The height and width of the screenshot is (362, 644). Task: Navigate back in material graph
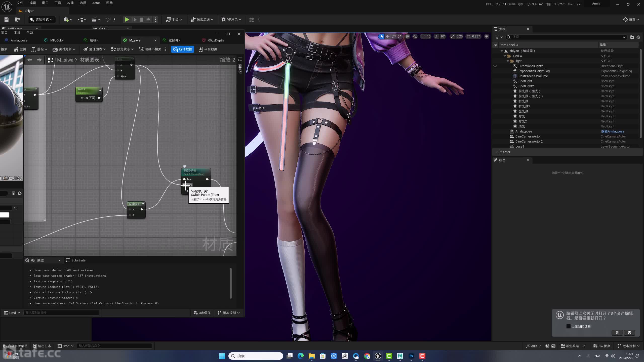(30, 60)
